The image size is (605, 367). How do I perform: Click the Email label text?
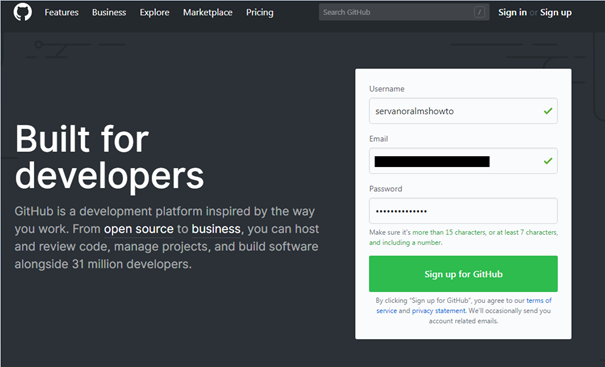click(379, 139)
